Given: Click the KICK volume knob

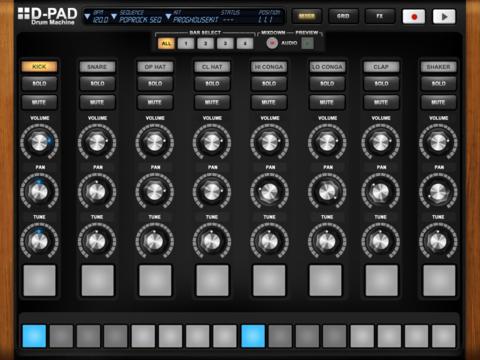Looking at the screenshot, I should (39, 142).
